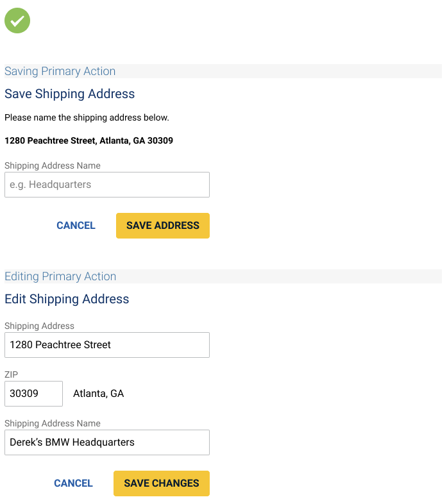Focus the empty 'e.g. Headquarters' name field
This screenshot has height=504, width=447.
click(107, 185)
